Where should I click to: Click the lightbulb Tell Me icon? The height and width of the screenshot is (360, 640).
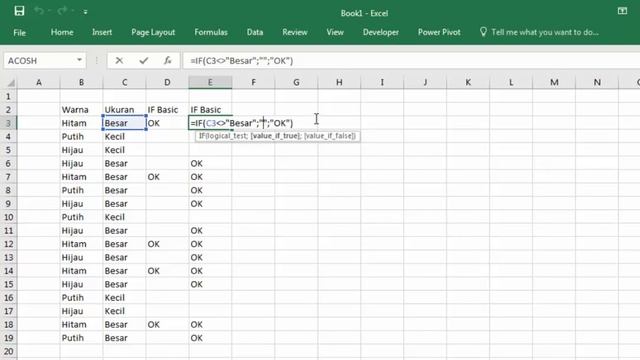coord(483,32)
